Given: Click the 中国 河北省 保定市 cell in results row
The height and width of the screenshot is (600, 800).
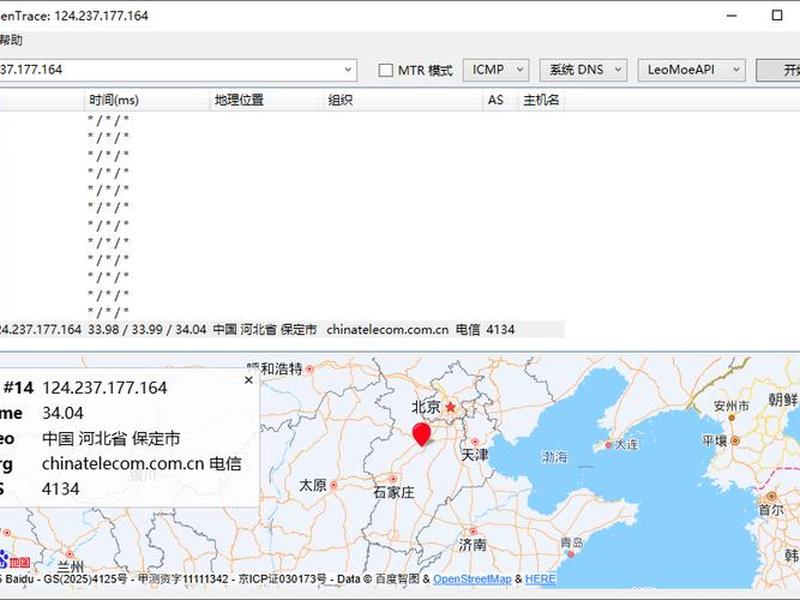Looking at the screenshot, I should coord(264,330).
